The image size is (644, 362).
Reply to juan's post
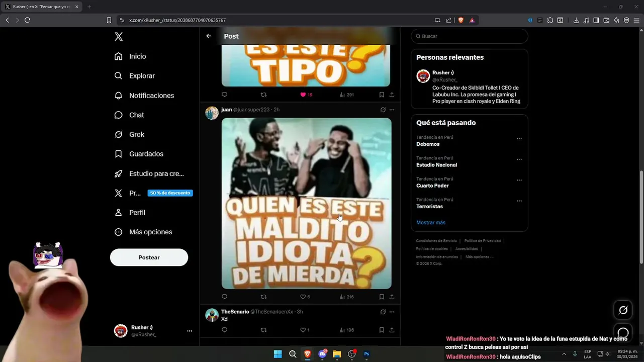coord(225,297)
